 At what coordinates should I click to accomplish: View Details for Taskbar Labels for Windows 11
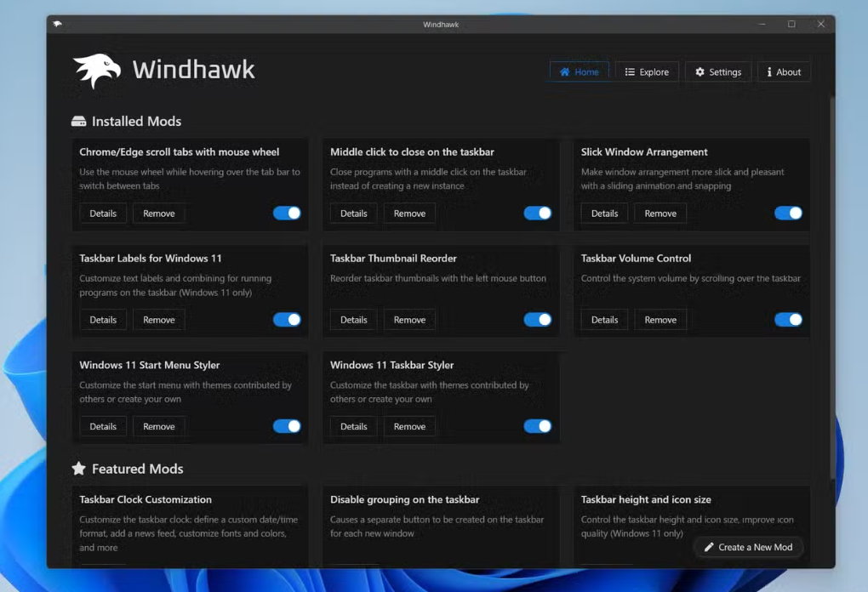[103, 320]
